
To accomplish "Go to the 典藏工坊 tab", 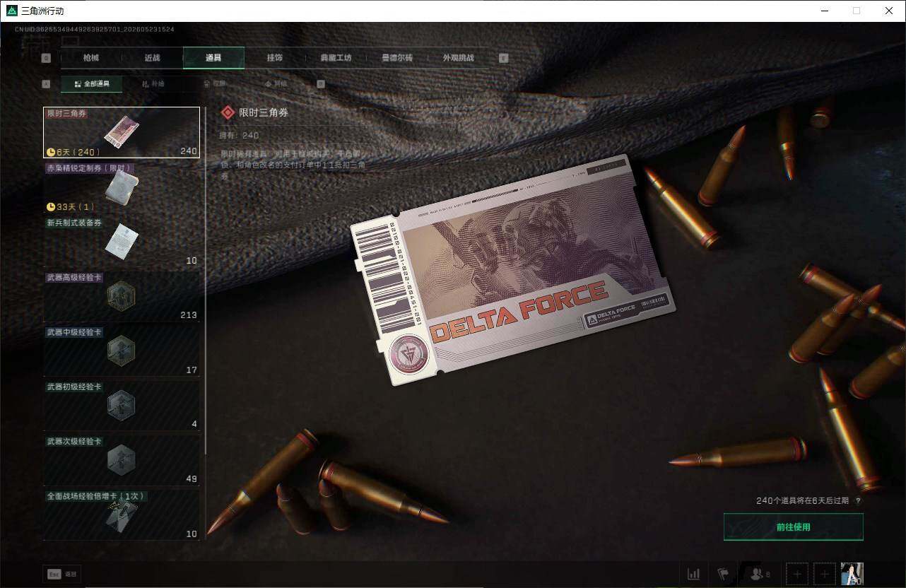I will click(336, 58).
